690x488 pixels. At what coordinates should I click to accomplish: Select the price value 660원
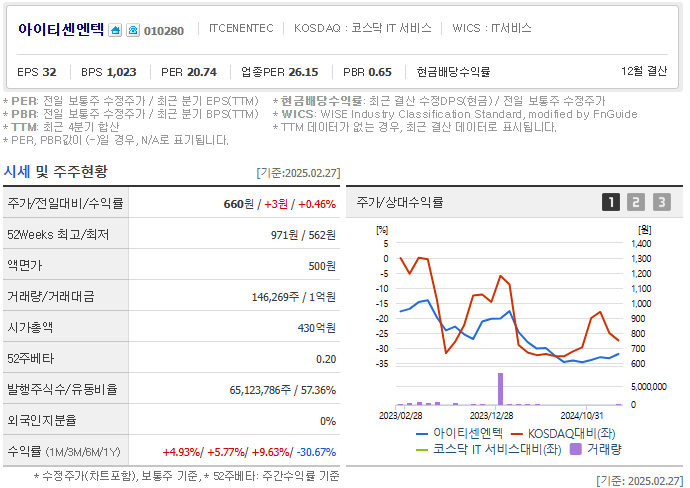239,204
